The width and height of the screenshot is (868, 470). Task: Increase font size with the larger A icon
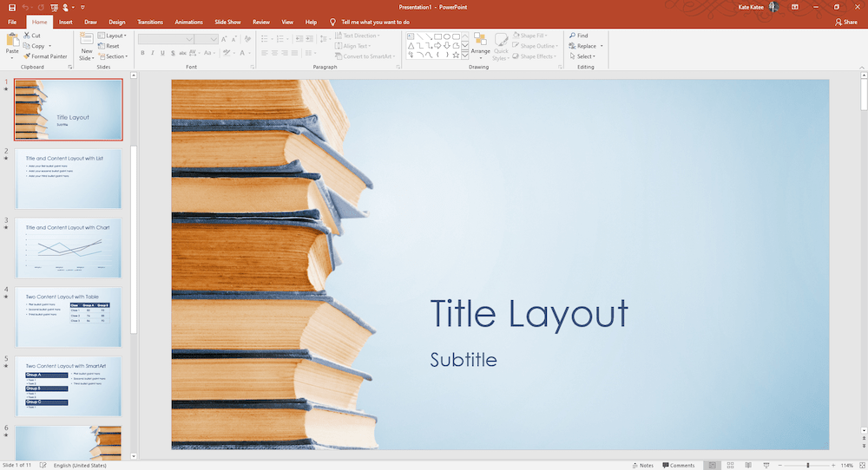point(224,39)
